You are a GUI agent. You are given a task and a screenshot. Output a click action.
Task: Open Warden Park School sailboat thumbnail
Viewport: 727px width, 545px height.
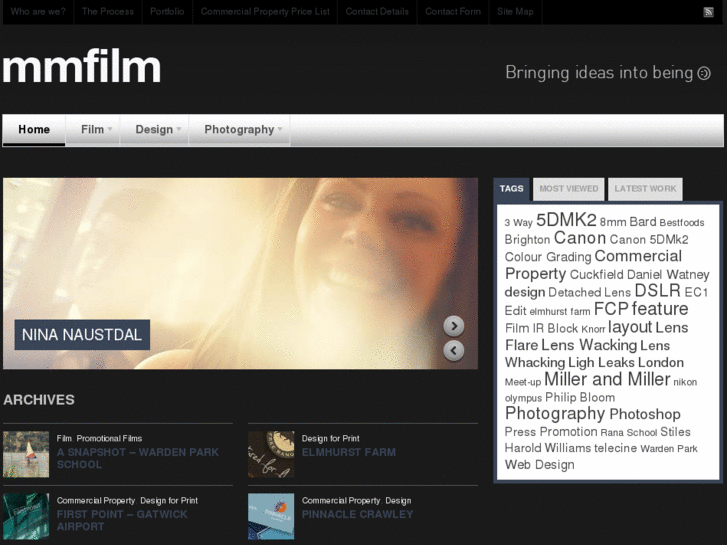coord(26,454)
